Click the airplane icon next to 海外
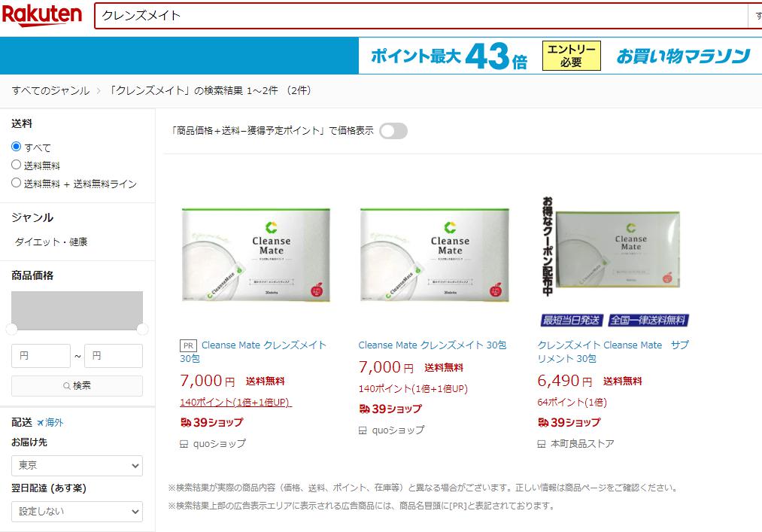Viewport: 762px width, 532px height. pos(41,423)
